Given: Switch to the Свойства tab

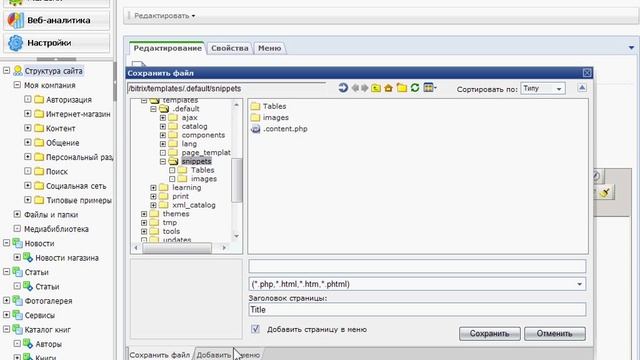Looking at the screenshot, I should pyautogui.click(x=229, y=48).
